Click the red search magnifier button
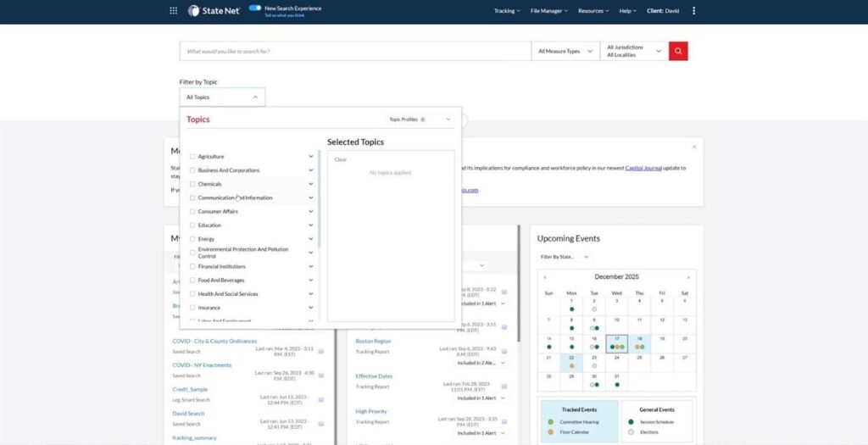Image resolution: width=868 pixels, height=445 pixels. pos(678,52)
